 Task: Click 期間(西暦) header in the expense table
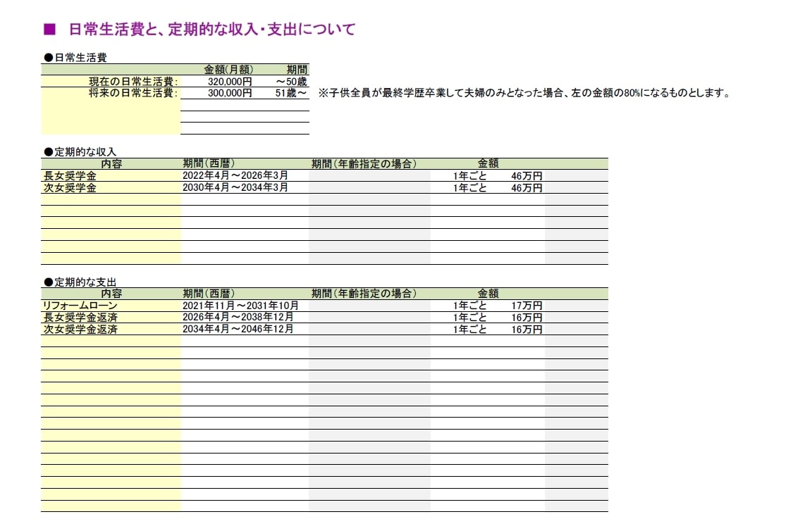coord(209,294)
